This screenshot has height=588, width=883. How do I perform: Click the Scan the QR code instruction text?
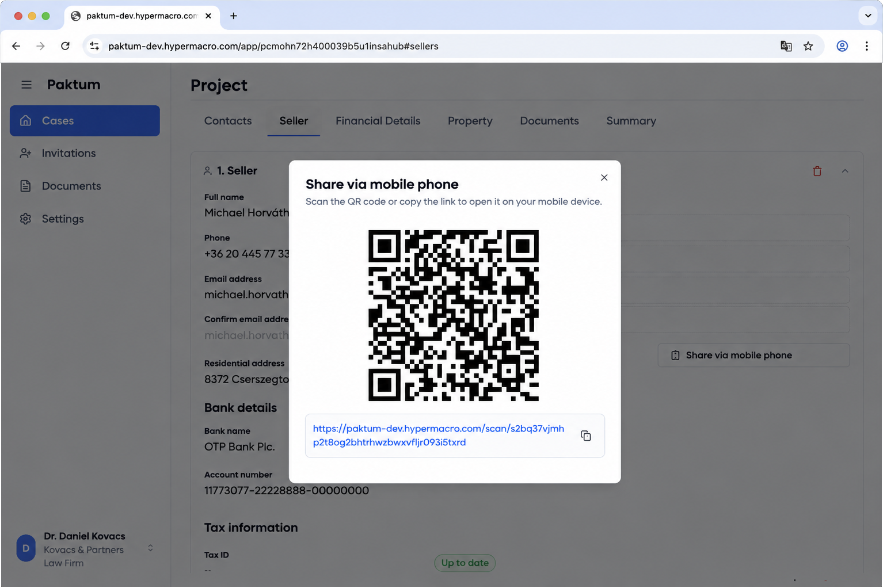coord(454,202)
